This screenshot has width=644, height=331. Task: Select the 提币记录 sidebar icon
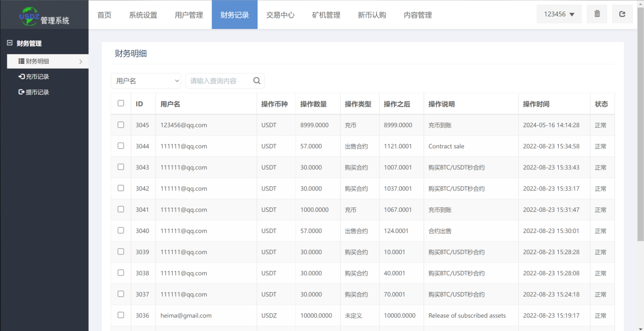[21, 92]
